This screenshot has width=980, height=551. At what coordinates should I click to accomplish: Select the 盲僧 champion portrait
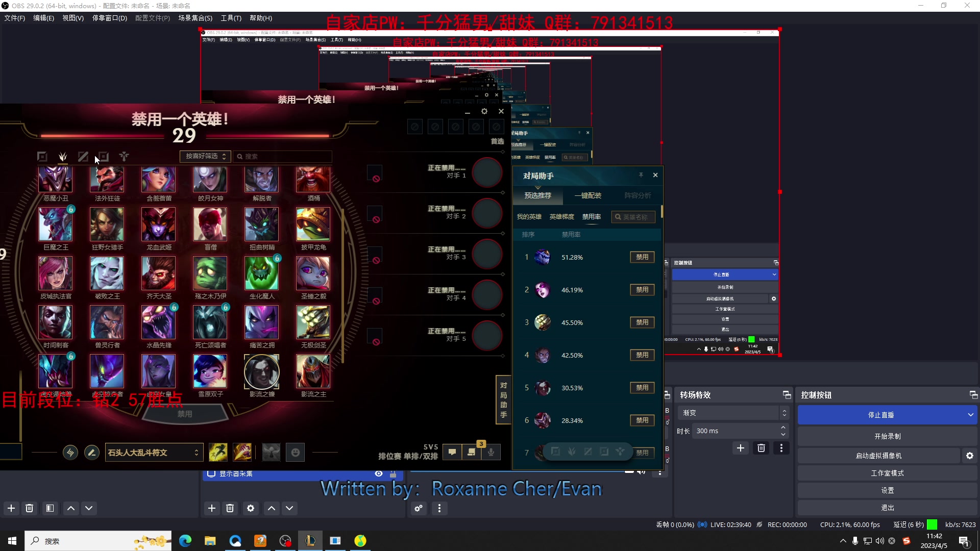[x=210, y=224]
